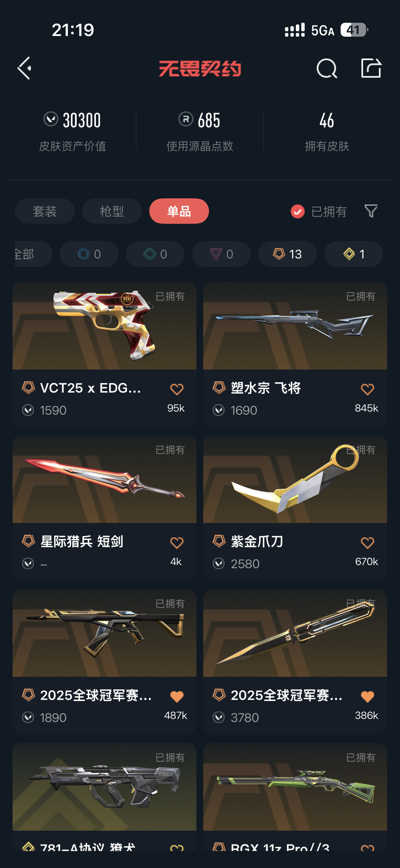
Task: Open the 星际猎兵 短剑 skin thumbnail
Action: click(x=104, y=479)
